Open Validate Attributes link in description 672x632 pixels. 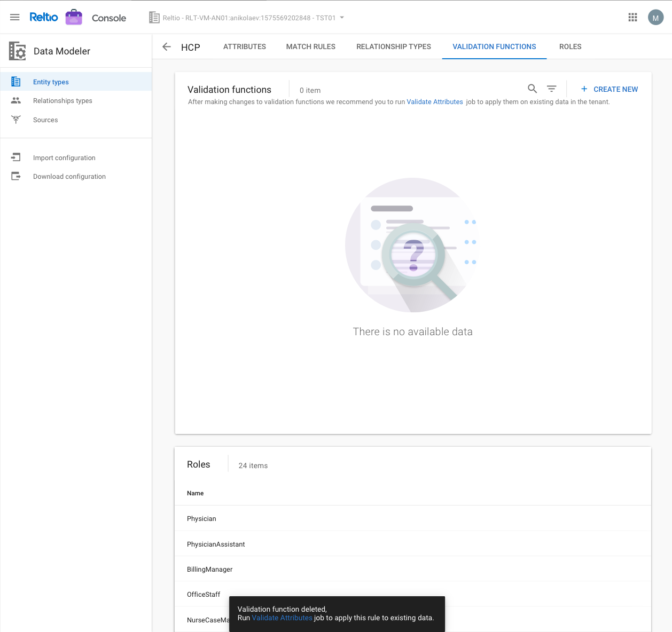(435, 102)
